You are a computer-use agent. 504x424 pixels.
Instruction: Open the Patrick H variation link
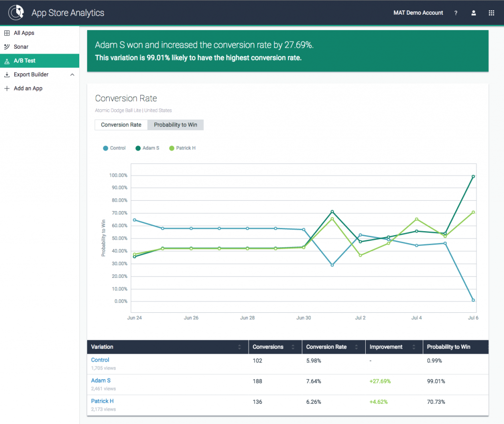click(102, 401)
